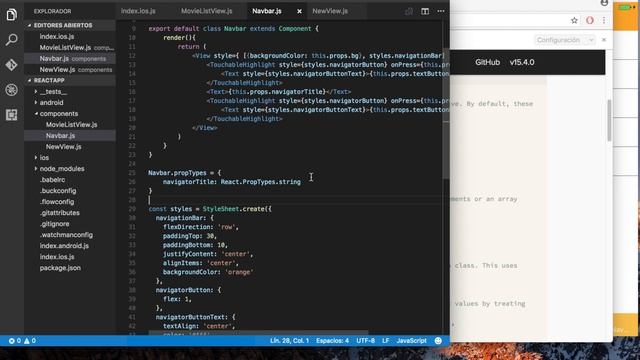Open NewView.js under components folder
The height and width of the screenshot is (360, 640).
tap(63, 147)
